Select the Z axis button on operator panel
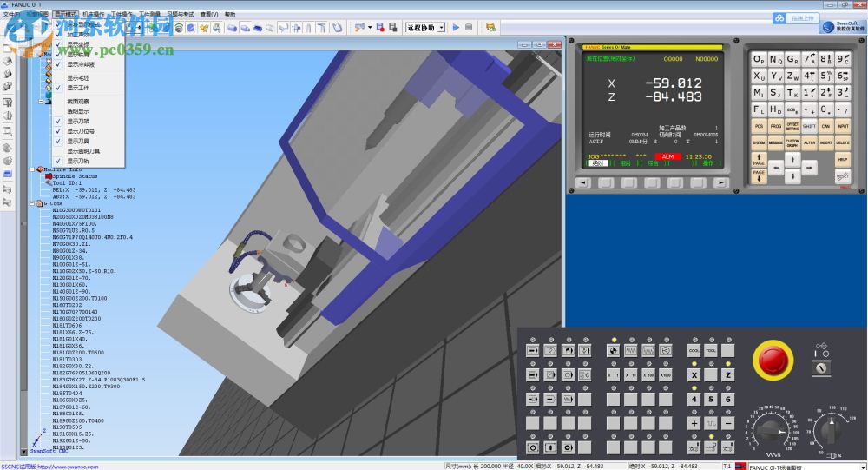Viewport: 868px width, 470px height. coord(728,374)
